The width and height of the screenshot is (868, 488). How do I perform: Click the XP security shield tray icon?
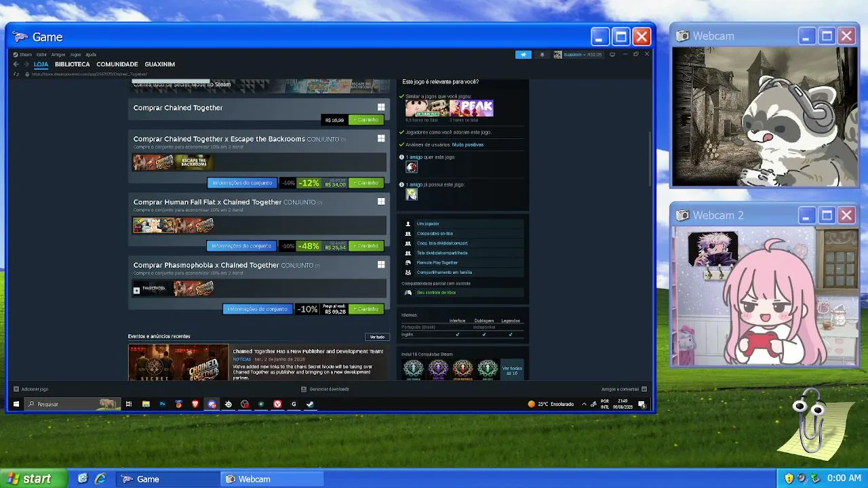point(789,479)
